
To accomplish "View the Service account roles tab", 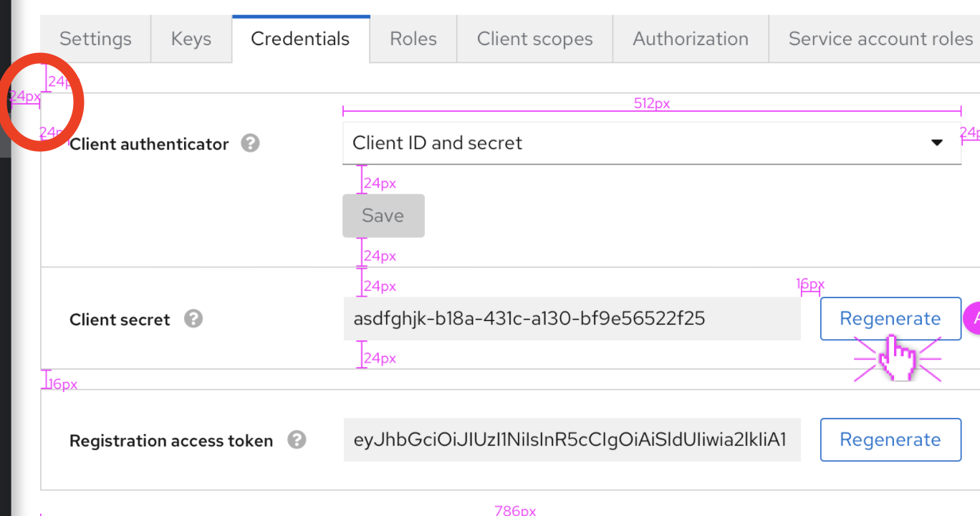I will click(878, 39).
